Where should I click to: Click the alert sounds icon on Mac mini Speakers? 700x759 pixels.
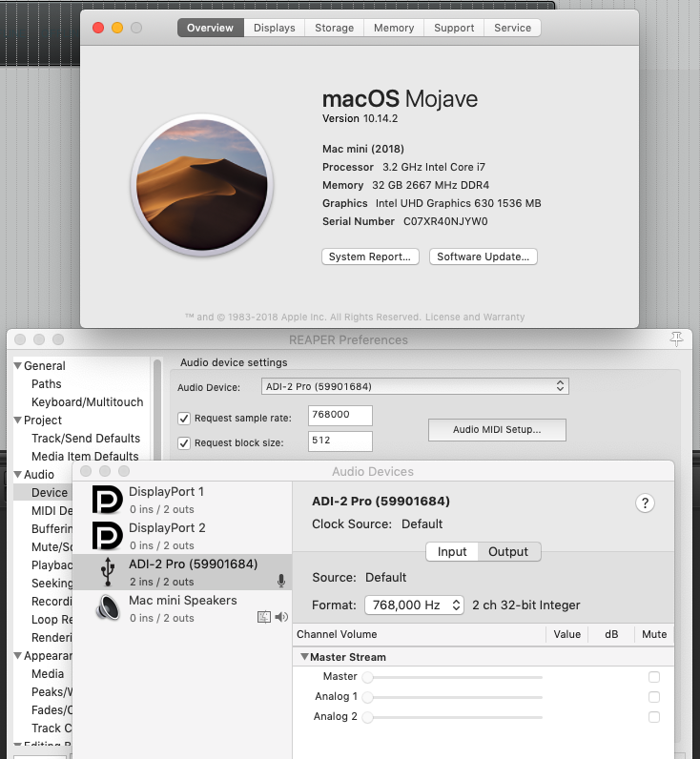pos(264,617)
